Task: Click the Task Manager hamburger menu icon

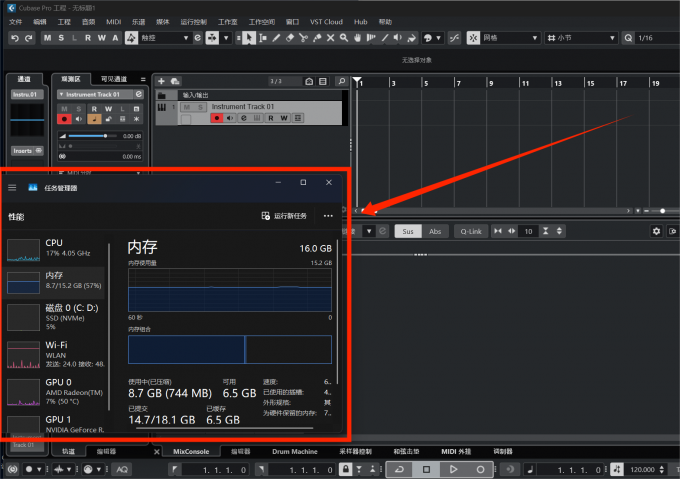Action: click(x=12, y=188)
